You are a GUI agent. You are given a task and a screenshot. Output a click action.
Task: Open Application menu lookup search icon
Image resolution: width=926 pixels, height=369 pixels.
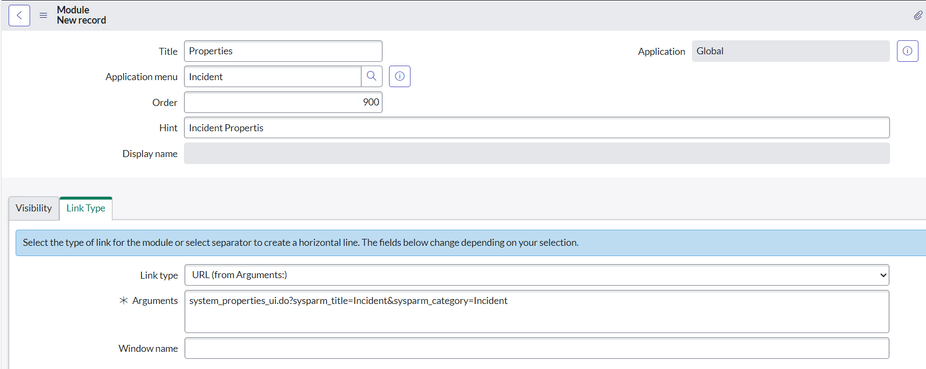pos(371,76)
